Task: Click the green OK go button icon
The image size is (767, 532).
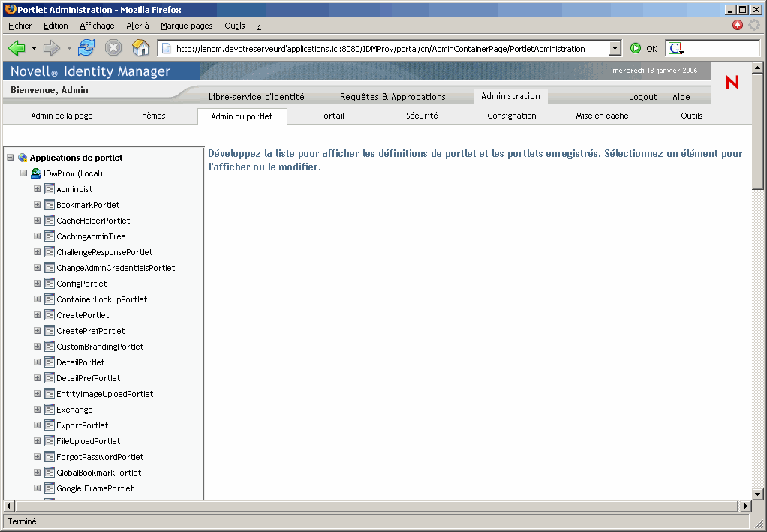Action: tap(636, 48)
